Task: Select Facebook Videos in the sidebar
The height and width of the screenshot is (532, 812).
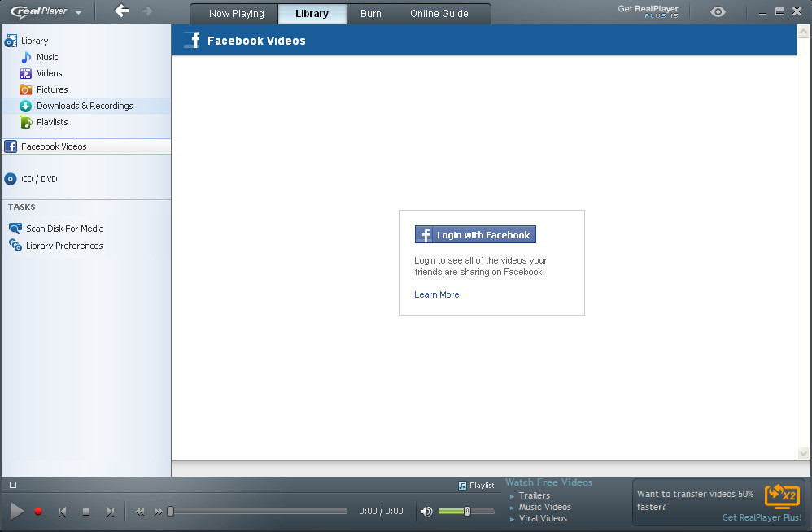Action: click(x=86, y=146)
